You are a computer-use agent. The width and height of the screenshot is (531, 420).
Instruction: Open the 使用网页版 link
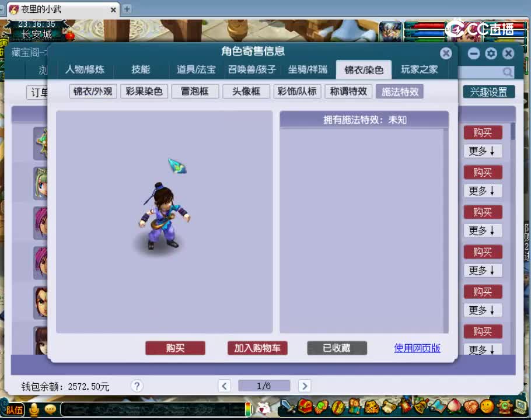[417, 348]
